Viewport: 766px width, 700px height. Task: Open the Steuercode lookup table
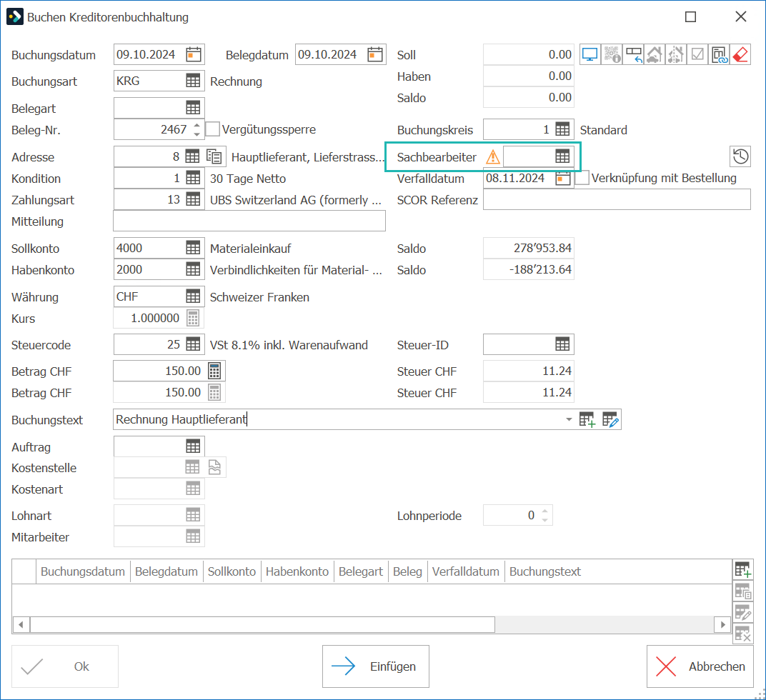click(x=193, y=344)
